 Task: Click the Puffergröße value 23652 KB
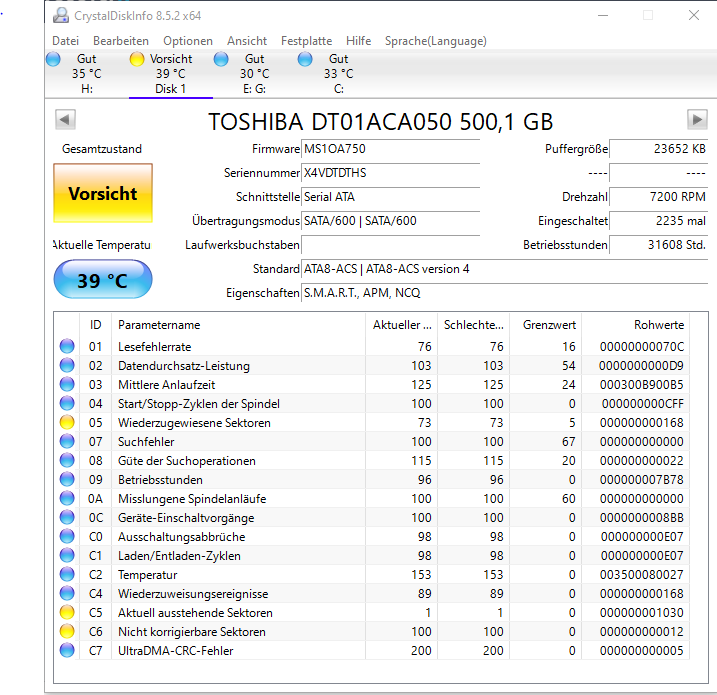tap(659, 149)
